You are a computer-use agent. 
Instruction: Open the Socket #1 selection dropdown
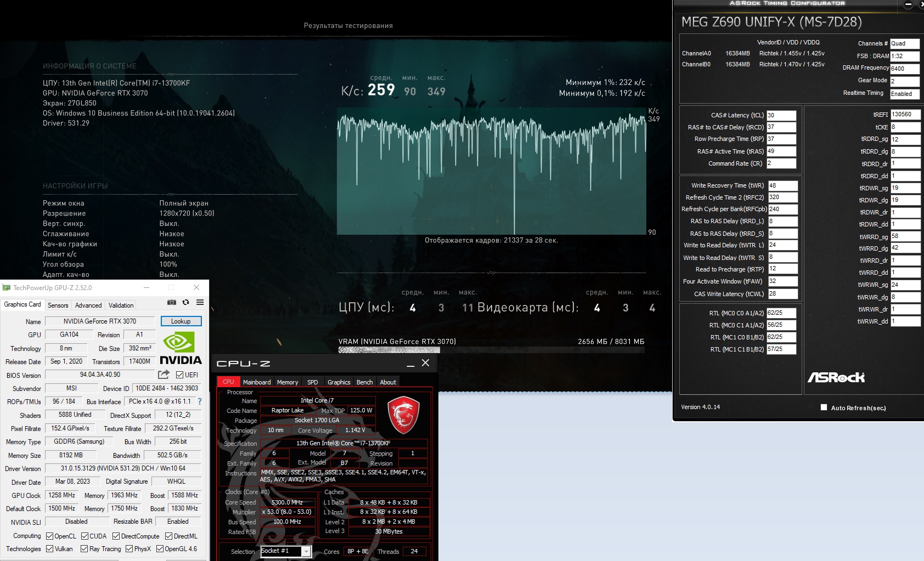(x=286, y=551)
